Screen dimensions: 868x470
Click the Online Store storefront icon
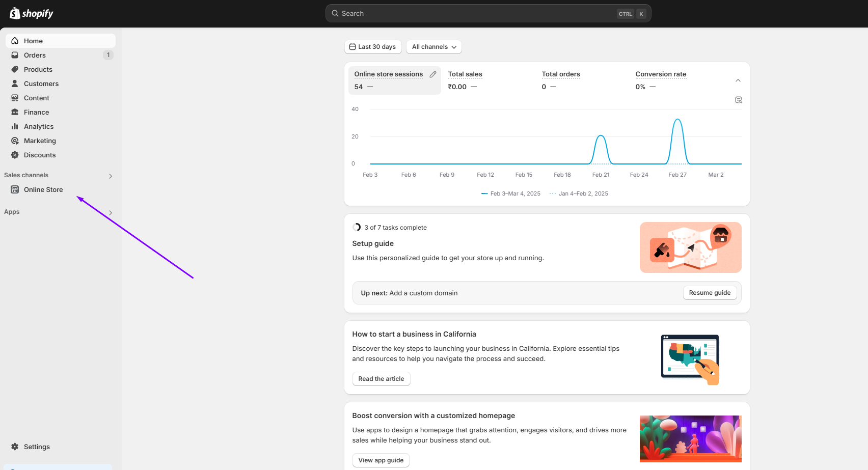15,189
